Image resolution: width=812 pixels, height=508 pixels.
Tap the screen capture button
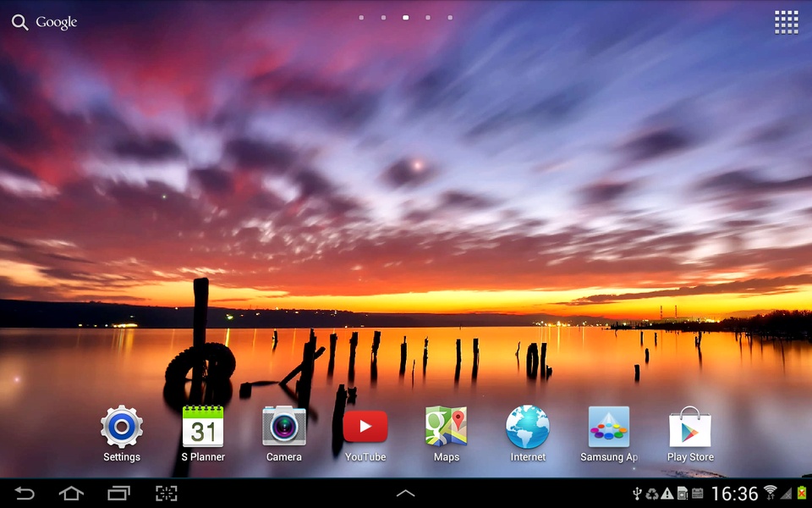pos(167,493)
